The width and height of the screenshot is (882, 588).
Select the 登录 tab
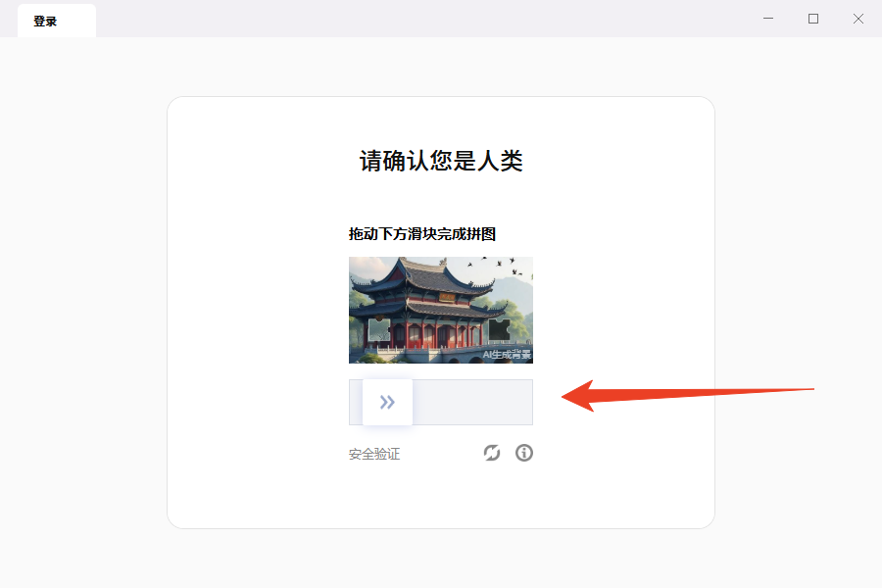coord(56,21)
